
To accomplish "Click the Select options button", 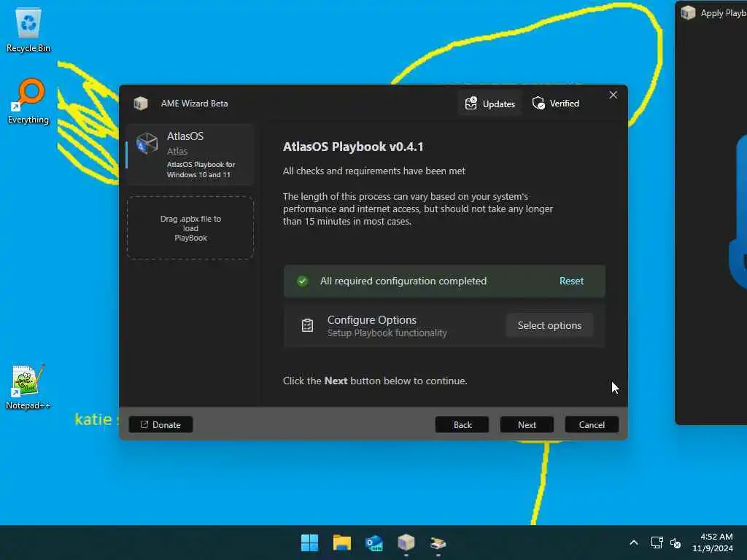I will (549, 325).
